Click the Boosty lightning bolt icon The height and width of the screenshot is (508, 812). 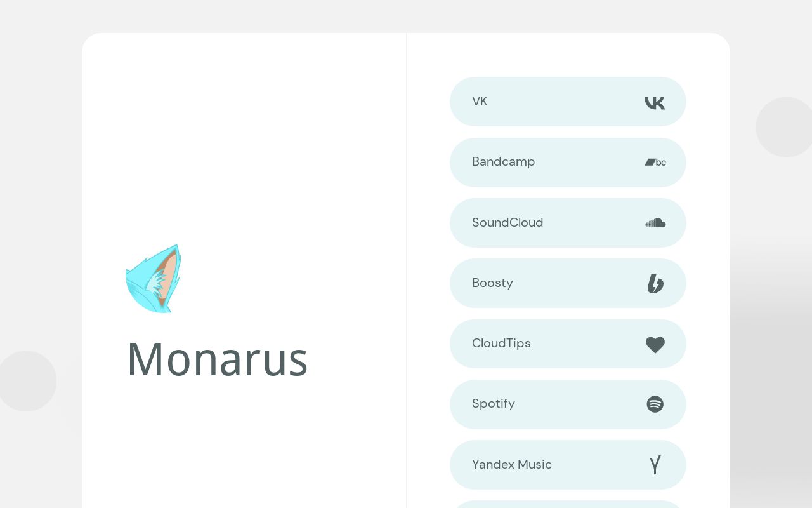(x=655, y=283)
